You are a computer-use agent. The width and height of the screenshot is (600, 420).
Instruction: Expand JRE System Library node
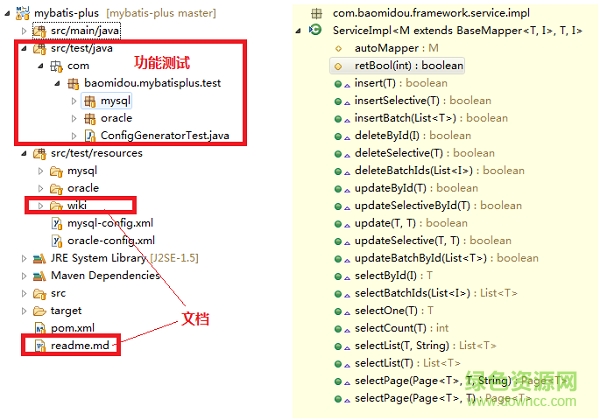[x=24, y=259]
